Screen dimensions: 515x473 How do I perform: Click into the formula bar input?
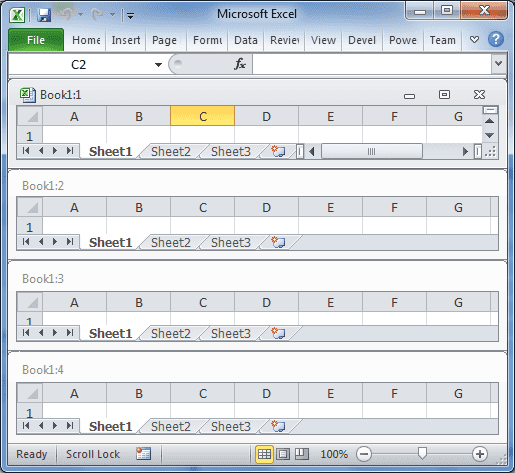click(x=372, y=64)
